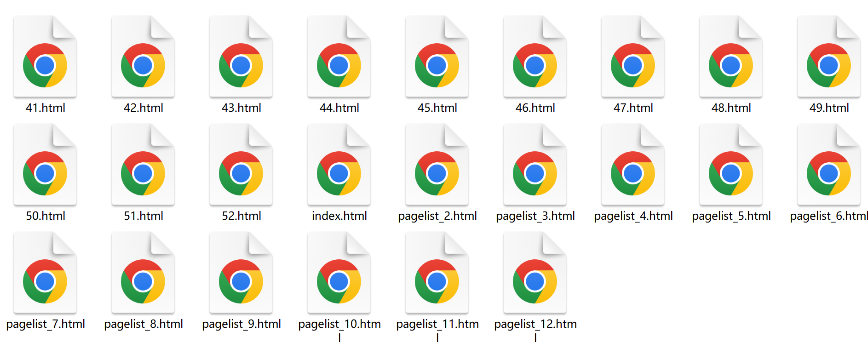Click the file name text pagelist_4.html
The image size is (868, 360).
(x=633, y=217)
